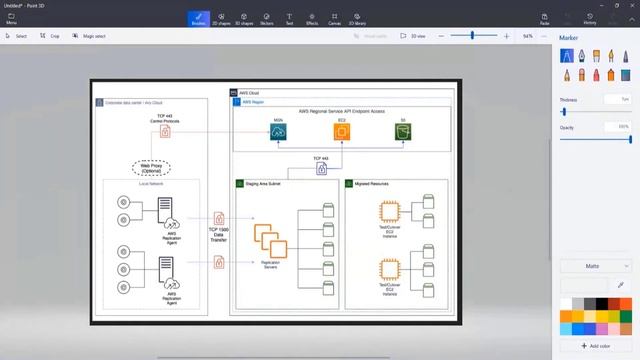Open the Canvas tab
Screen dimensions: 640x360
click(334, 19)
